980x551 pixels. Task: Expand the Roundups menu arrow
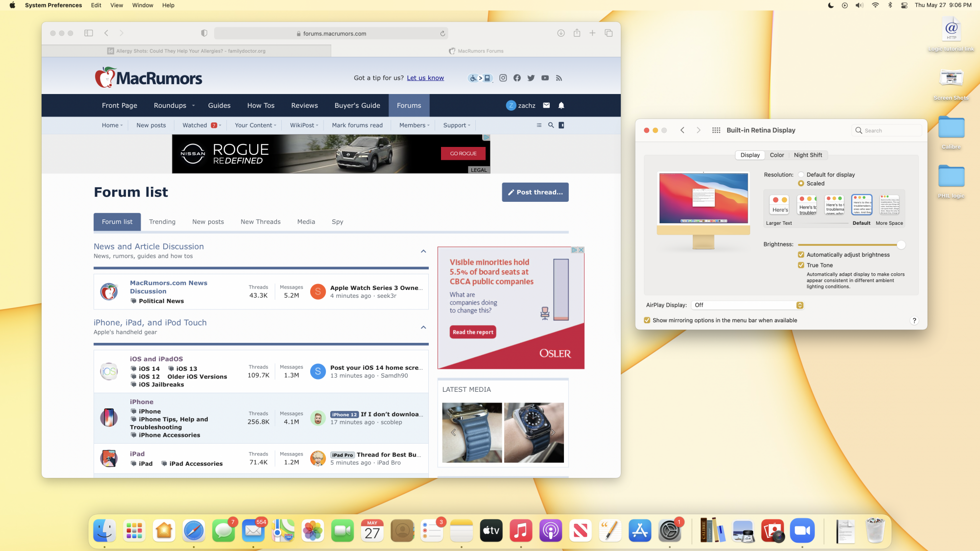[194, 106]
